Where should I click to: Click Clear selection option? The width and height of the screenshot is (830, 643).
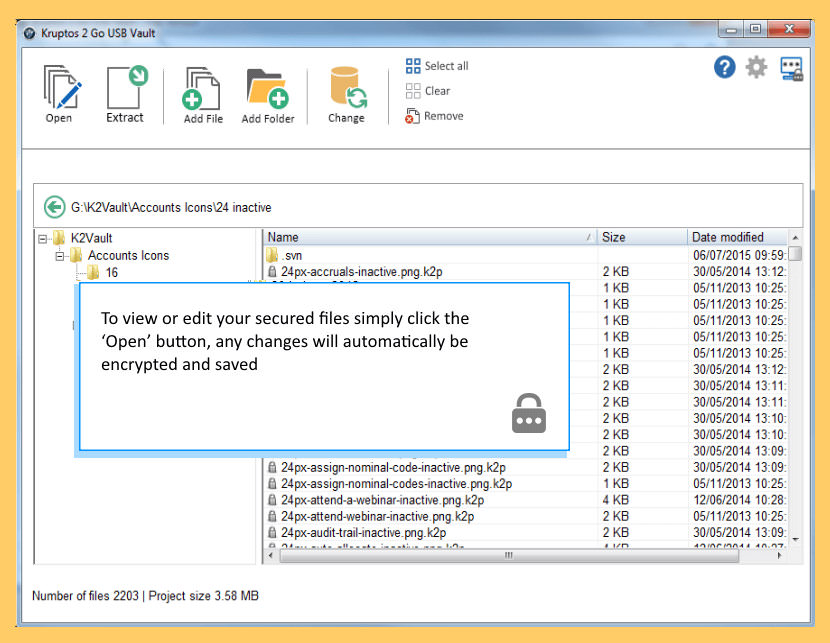(x=428, y=91)
